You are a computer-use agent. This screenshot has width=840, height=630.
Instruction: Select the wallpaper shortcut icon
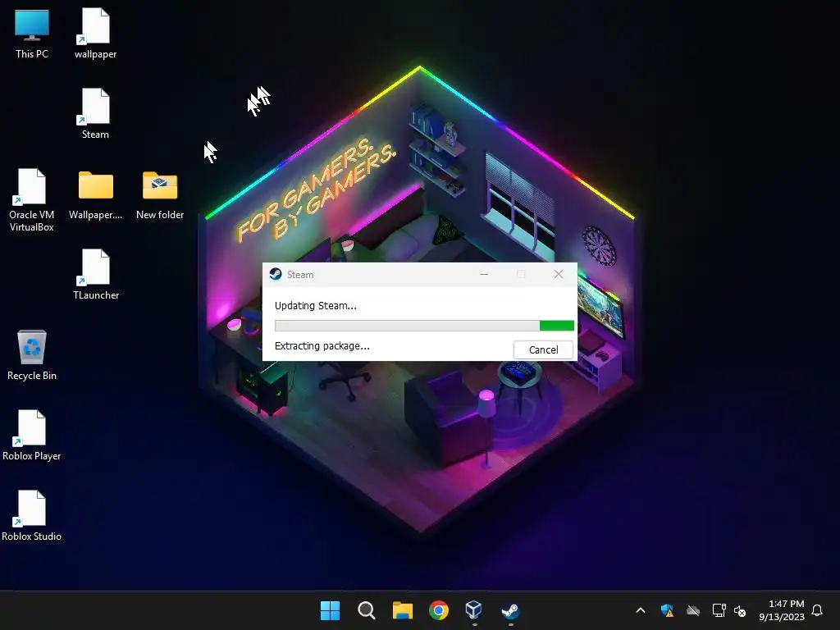(95, 34)
